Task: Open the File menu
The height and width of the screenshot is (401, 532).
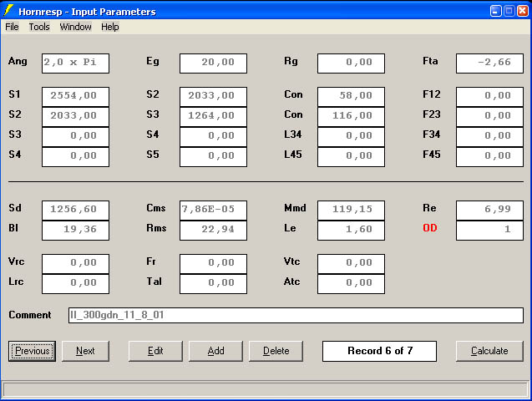Action: pyautogui.click(x=12, y=27)
